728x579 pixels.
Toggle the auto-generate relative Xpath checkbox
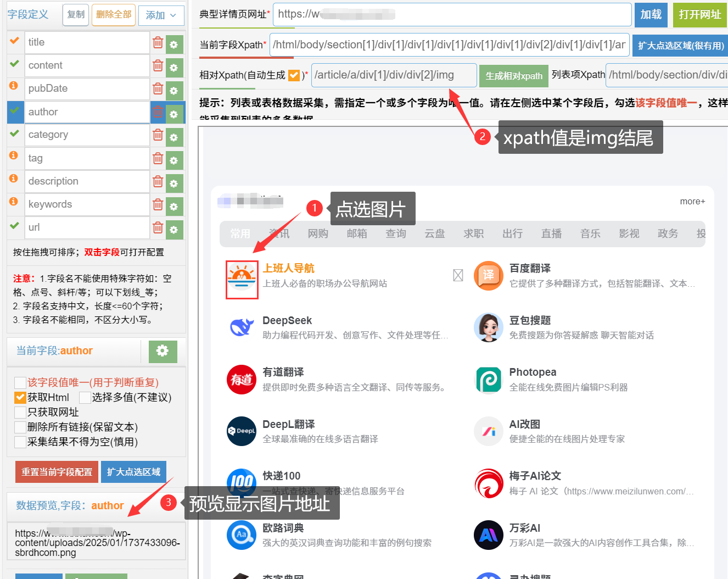click(294, 75)
